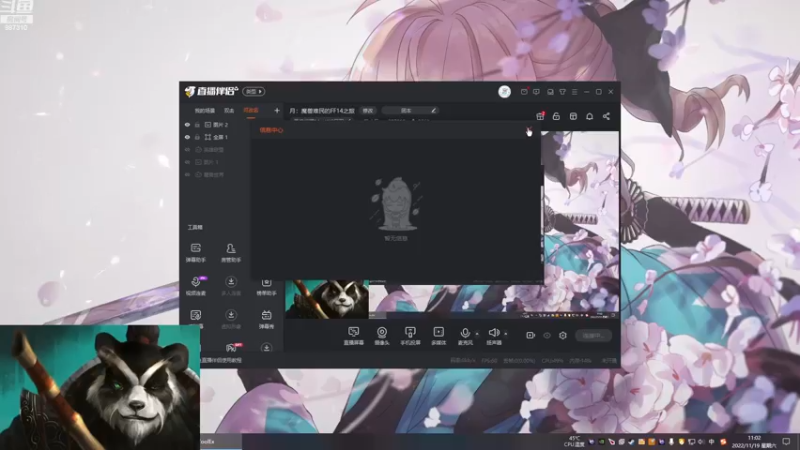Add a new scene with plus icon
The image size is (800, 450).
tap(277, 110)
